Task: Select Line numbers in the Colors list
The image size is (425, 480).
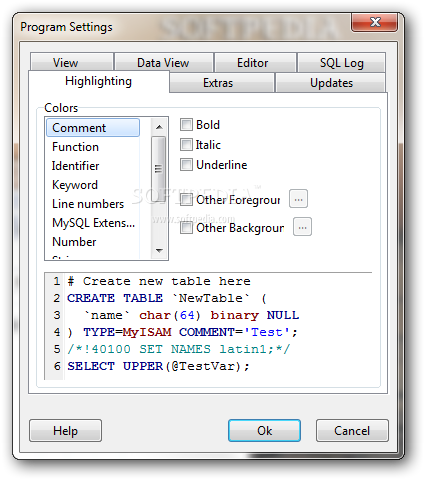Action: (x=93, y=204)
